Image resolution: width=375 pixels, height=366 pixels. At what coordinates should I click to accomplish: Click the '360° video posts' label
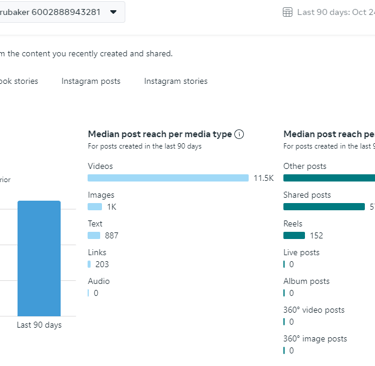314,310
